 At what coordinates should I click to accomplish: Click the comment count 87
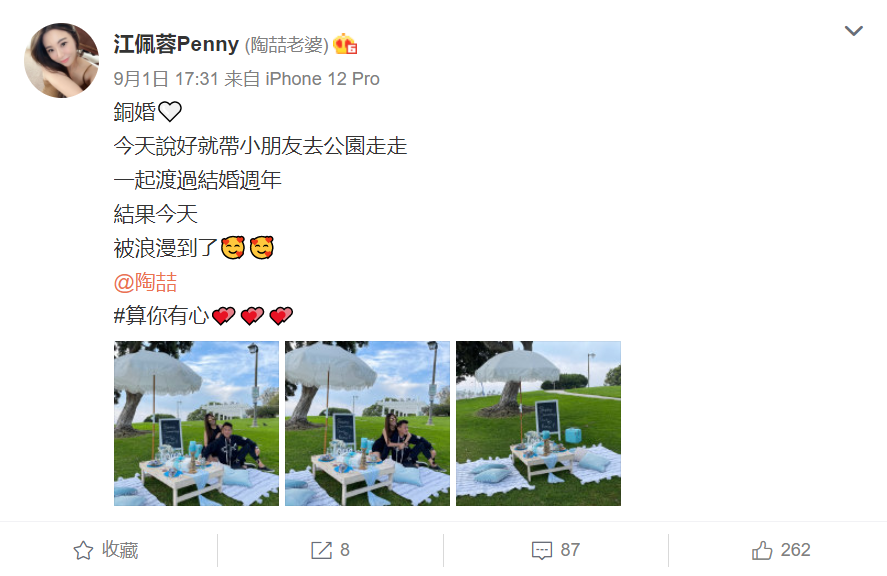[570, 550]
